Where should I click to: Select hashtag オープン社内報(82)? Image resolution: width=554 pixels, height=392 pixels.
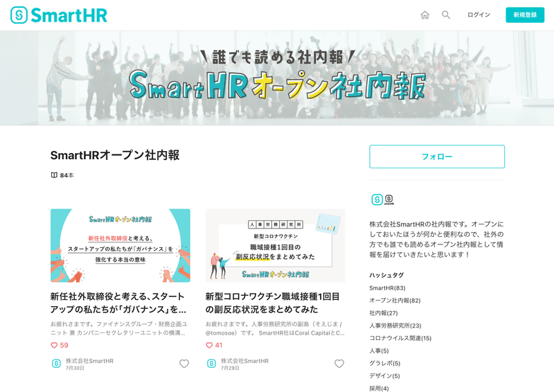click(395, 301)
